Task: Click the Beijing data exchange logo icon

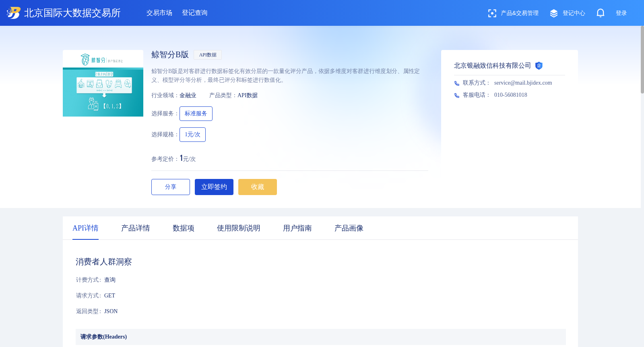Action: [14, 13]
